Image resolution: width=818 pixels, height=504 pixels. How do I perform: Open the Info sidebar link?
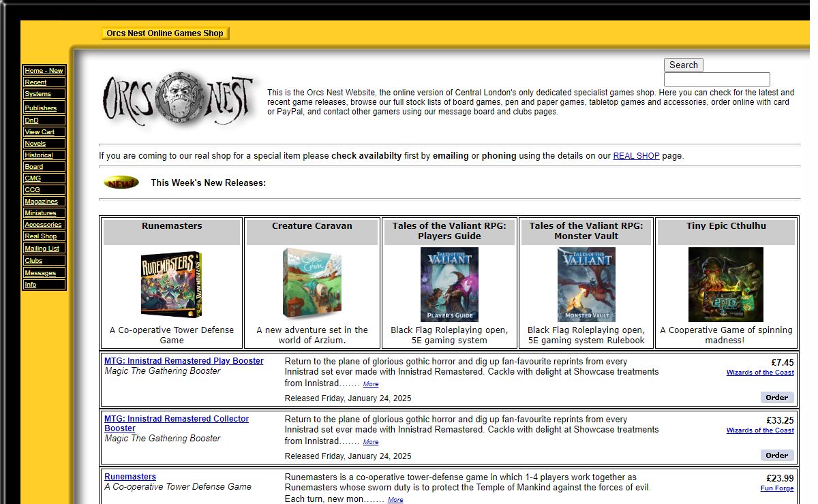tap(31, 285)
